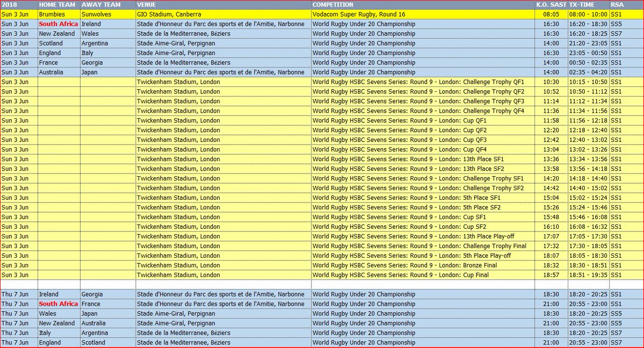Click the Sunwolves away team cell
This screenshot has width=644, height=348.
click(108, 15)
